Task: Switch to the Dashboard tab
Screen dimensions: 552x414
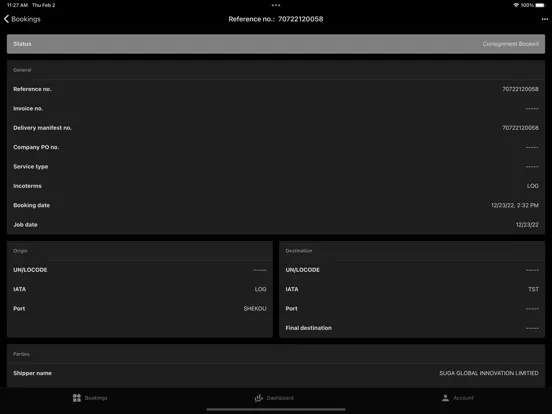Action: (274, 398)
